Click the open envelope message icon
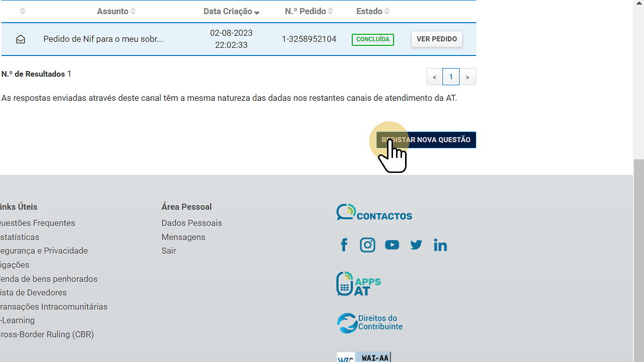Image resolution: width=644 pixels, height=362 pixels. point(21,39)
